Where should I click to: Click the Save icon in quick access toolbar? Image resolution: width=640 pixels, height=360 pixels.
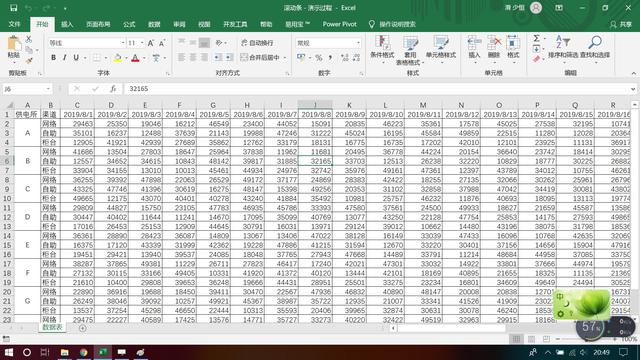(13, 8)
